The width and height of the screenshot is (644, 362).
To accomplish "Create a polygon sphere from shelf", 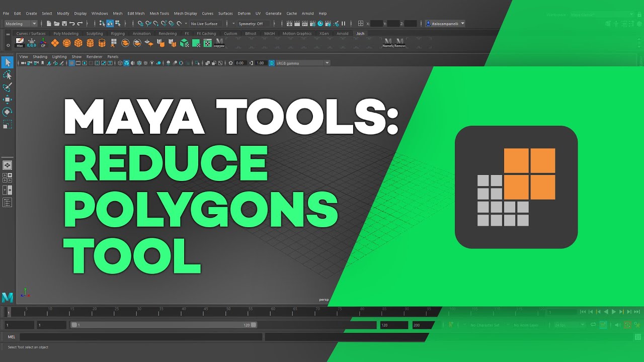I will (x=66, y=43).
